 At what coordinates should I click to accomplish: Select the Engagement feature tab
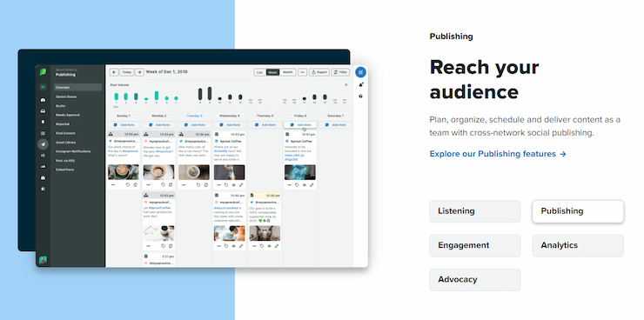click(475, 245)
